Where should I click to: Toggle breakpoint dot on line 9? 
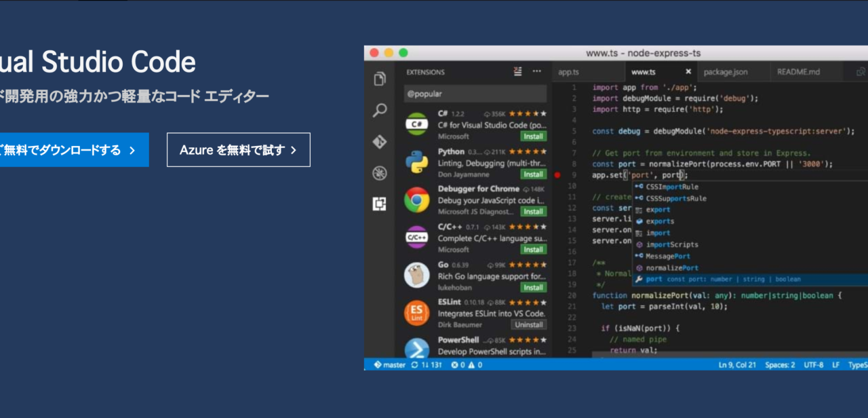557,175
